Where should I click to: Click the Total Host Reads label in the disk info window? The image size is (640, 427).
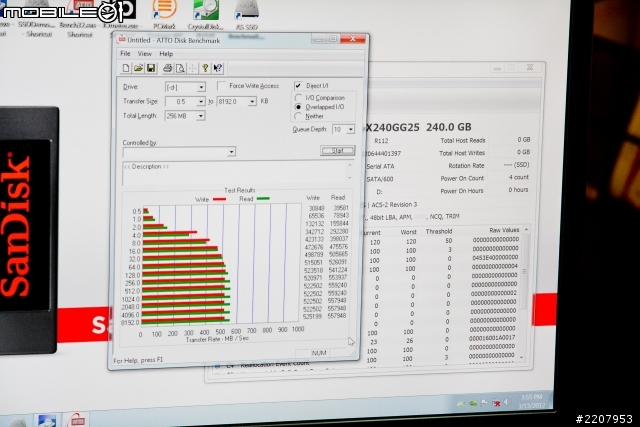tap(463, 140)
